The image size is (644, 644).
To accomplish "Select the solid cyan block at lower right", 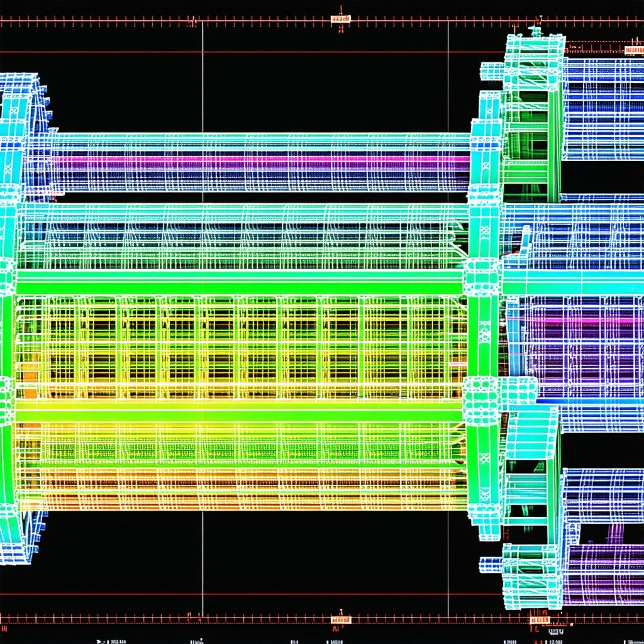I will pyautogui.click(x=532, y=433).
